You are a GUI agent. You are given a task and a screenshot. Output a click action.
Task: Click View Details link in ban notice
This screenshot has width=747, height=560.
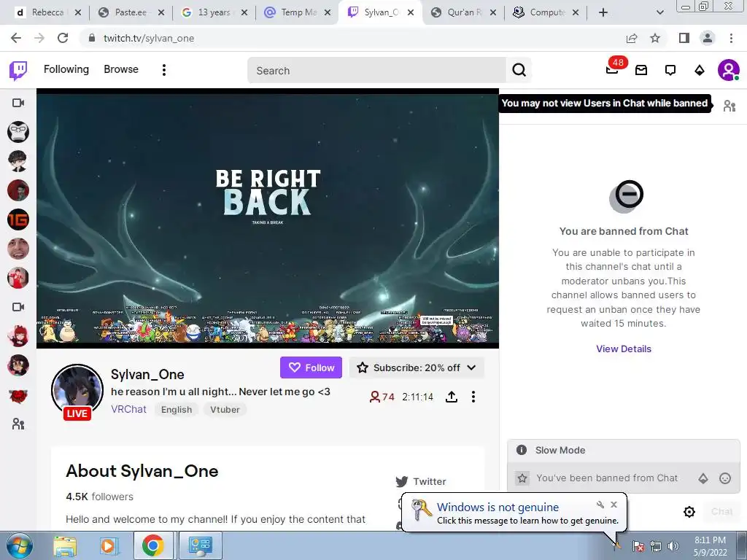[x=623, y=349]
